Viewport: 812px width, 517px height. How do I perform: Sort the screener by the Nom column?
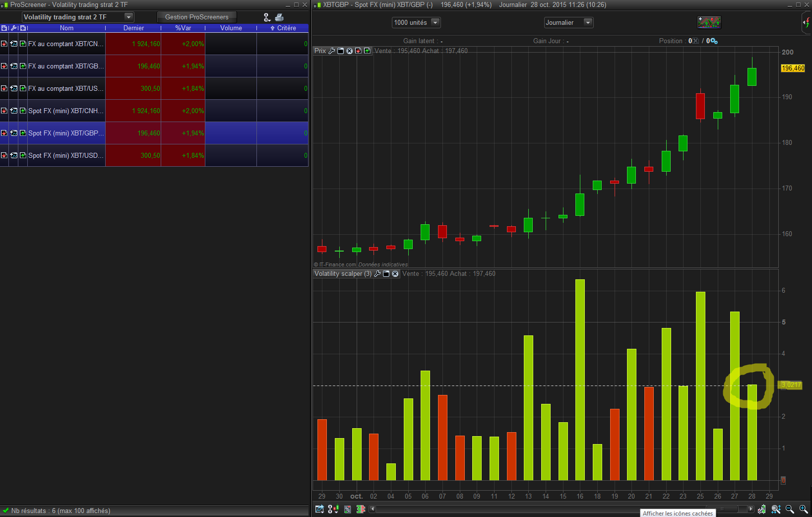pos(66,28)
